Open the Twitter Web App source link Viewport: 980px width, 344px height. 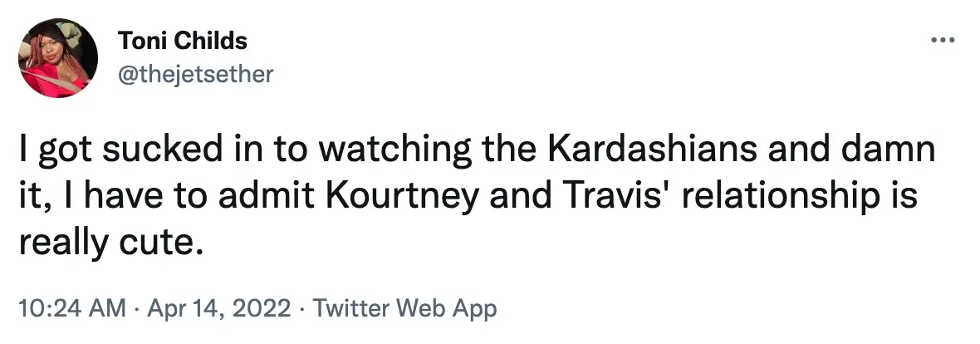(x=403, y=310)
